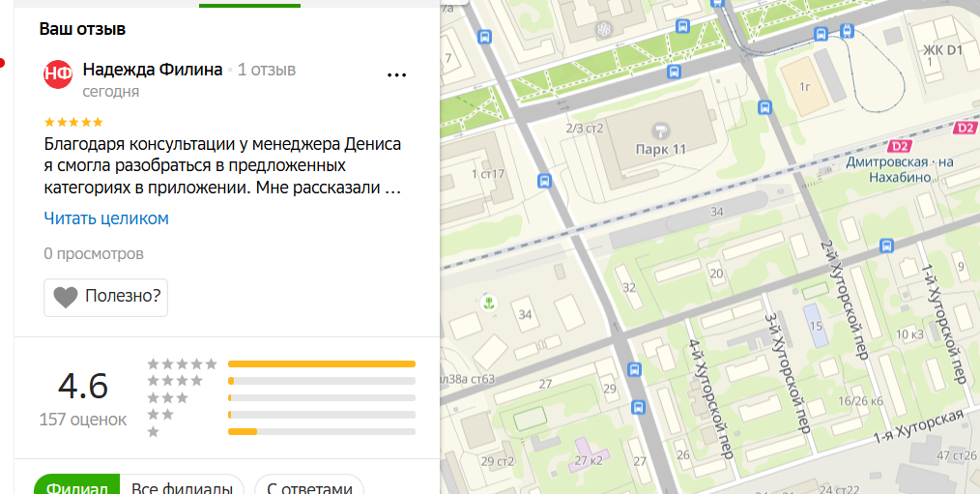The width and height of the screenshot is (980, 494).
Task: Click the '0 просмотров' view counter
Action: tap(94, 254)
